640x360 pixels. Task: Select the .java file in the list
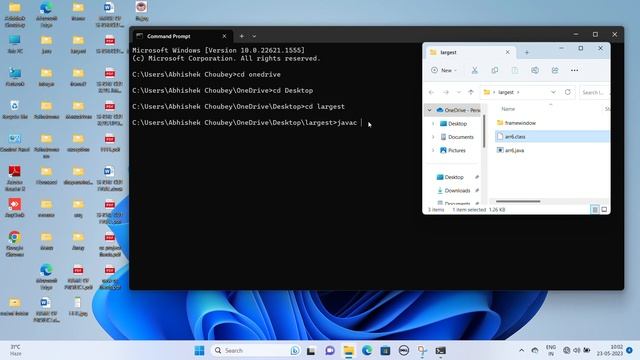coord(511,150)
